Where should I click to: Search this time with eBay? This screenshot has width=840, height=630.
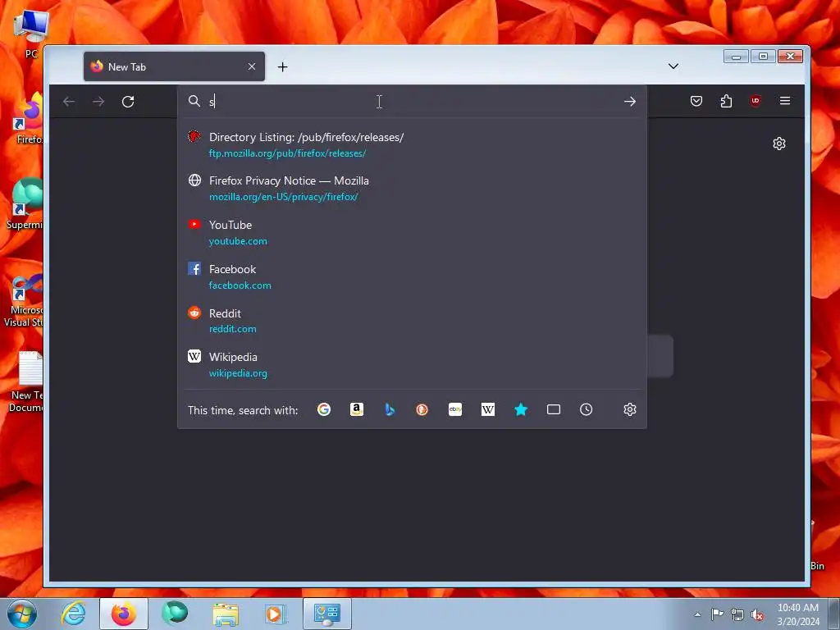pyautogui.click(x=454, y=410)
